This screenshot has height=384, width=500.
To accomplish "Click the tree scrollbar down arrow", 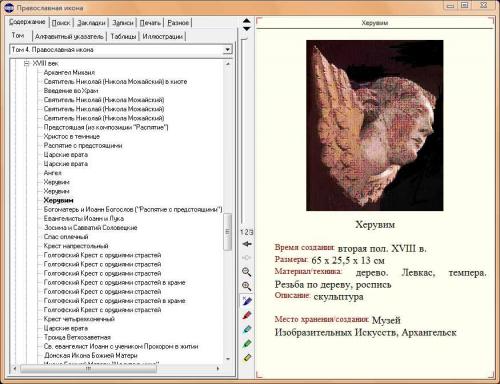I will pyautogui.click(x=228, y=359).
